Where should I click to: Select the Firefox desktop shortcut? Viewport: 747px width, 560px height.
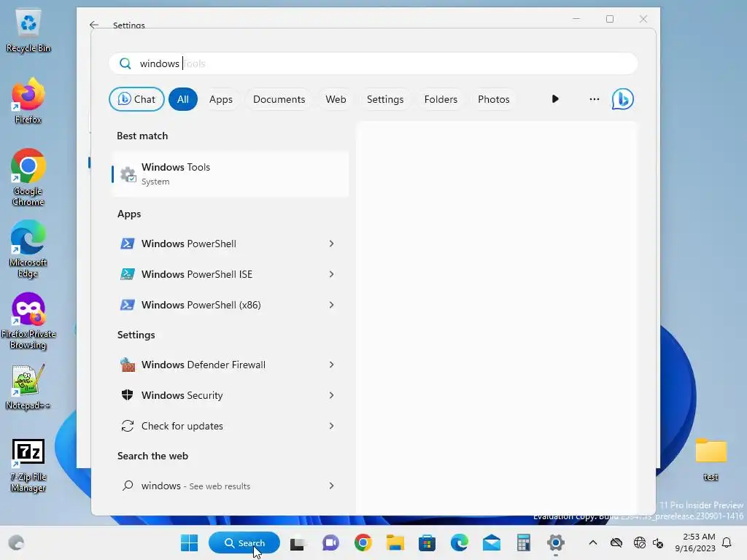tap(28, 101)
